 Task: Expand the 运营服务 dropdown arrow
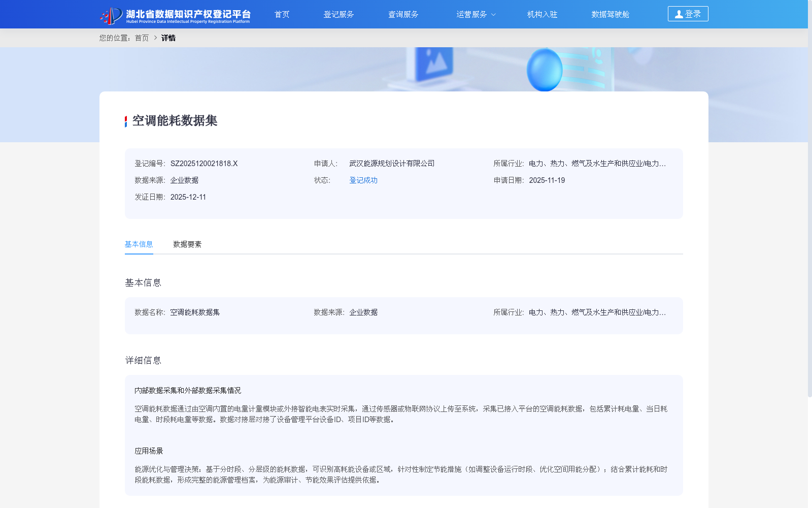click(493, 15)
